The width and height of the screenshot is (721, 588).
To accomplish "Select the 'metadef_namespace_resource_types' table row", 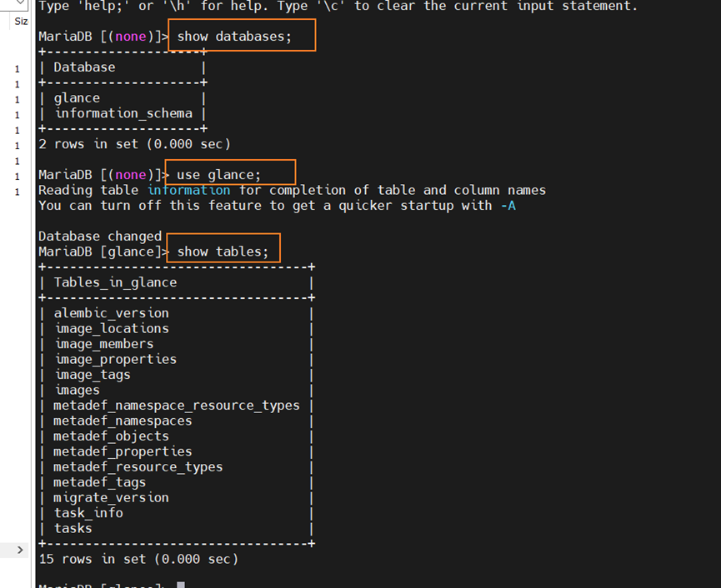I will click(x=177, y=406).
